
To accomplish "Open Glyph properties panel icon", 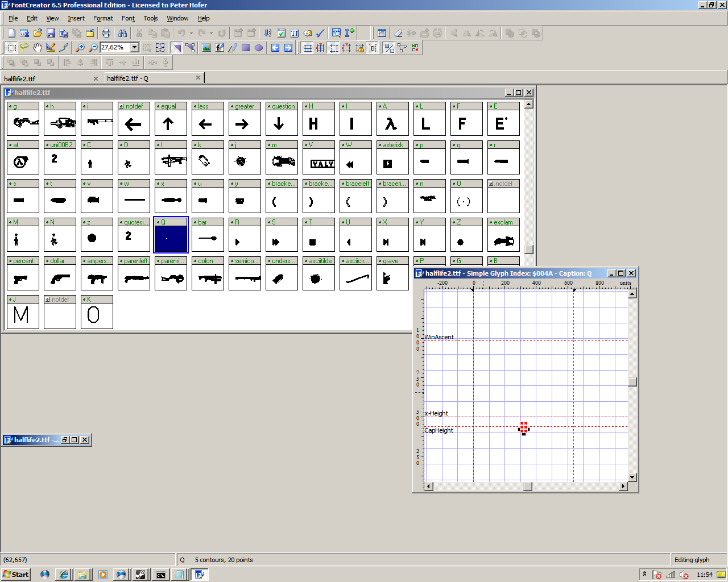I will pos(382,33).
